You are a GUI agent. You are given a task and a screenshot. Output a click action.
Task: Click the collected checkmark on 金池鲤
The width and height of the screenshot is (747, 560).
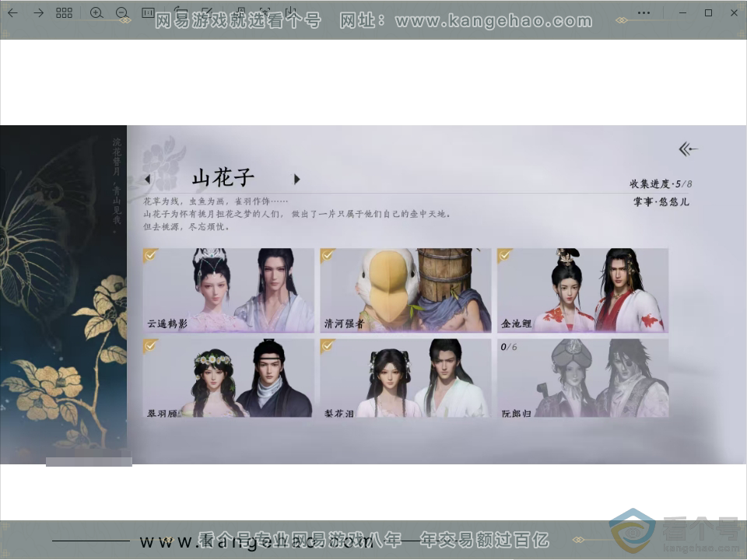(x=504, y=255)
